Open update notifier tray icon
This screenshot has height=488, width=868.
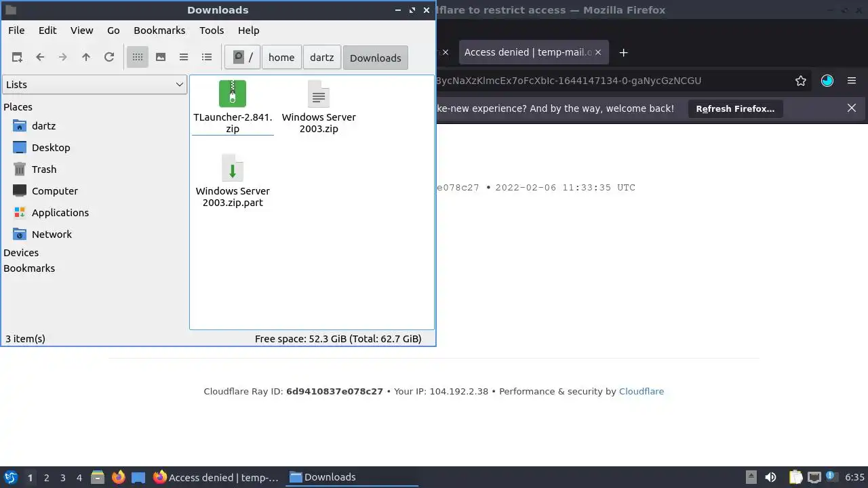pyautogui.click(x=831, y=477)
